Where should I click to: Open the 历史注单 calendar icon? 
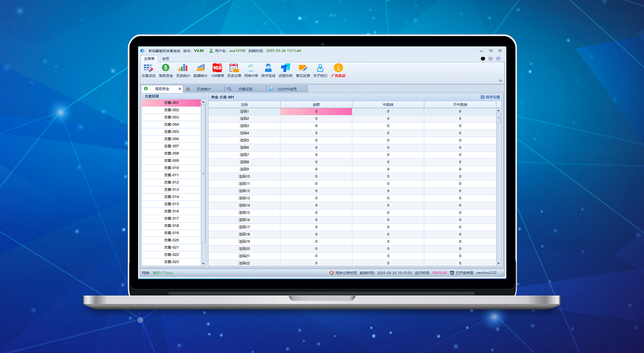point(234,70)
